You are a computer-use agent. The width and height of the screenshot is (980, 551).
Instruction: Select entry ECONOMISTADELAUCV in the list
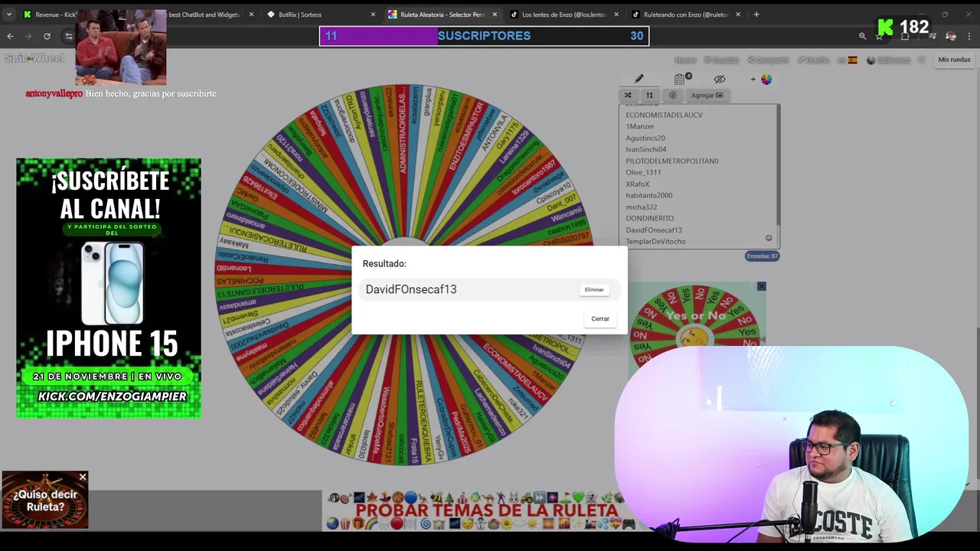click(664, 115)
